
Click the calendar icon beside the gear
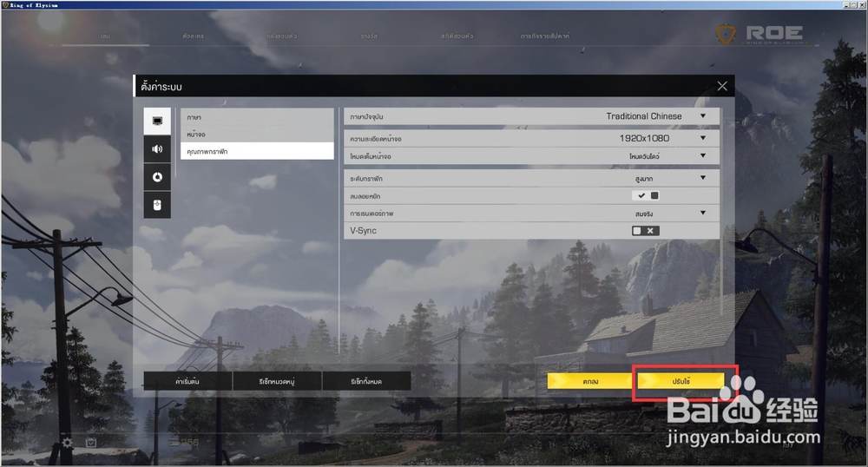91,442
